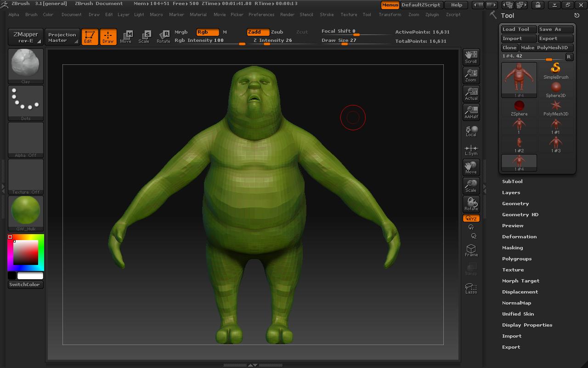The image size is (588, 368).
Task: Click the Scale icon in right shelf
Action: [x=471, y=186]
